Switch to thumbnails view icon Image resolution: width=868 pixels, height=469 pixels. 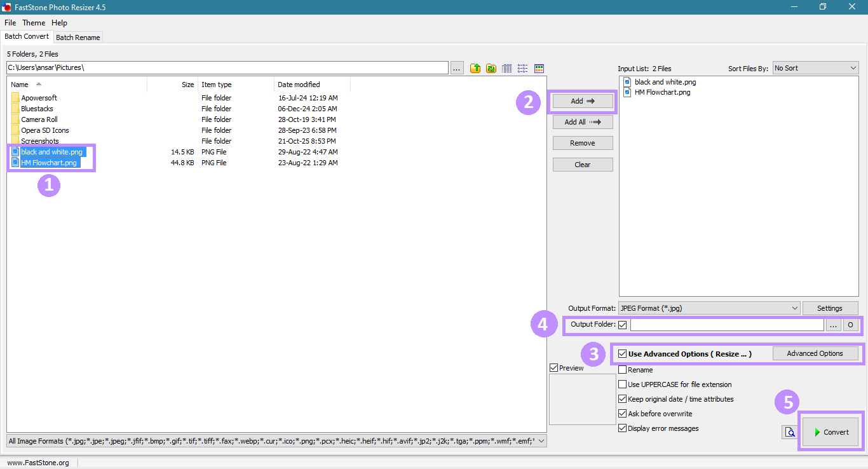(539, 68)
